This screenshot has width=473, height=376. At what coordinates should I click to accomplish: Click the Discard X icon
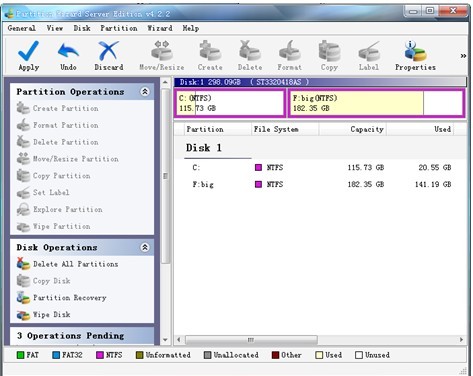pyautogui.click(x=109, y=51)
